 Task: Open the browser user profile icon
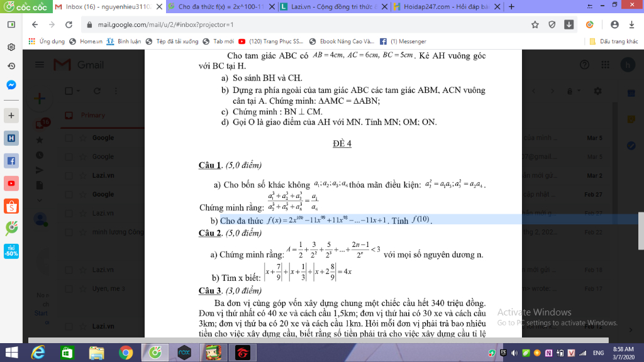(614, 25)
